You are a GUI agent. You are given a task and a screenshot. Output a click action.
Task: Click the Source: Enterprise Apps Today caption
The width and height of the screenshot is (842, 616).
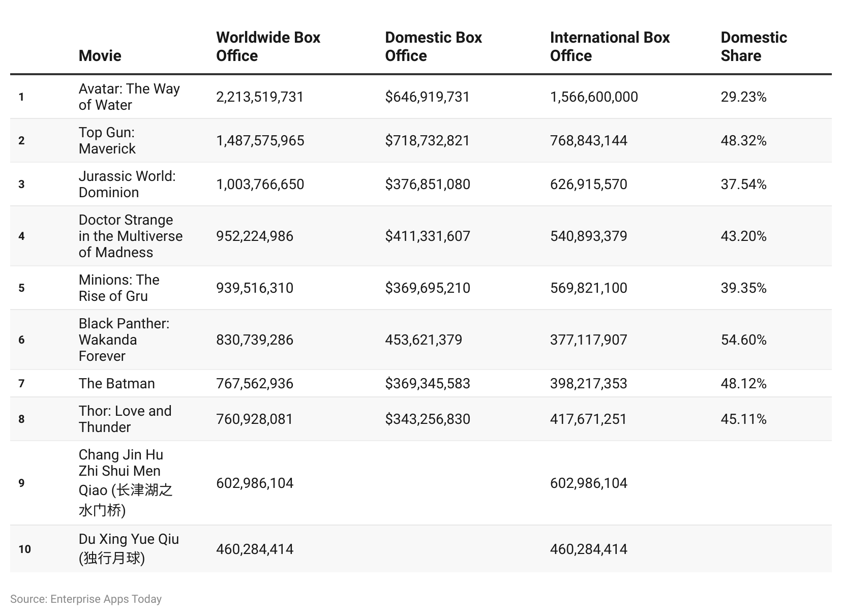pyautogui.click(x=86, y=599)
